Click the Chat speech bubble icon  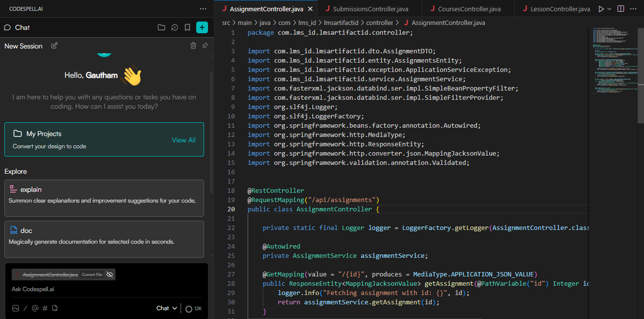pyautogui.click(x=7, y=27)
